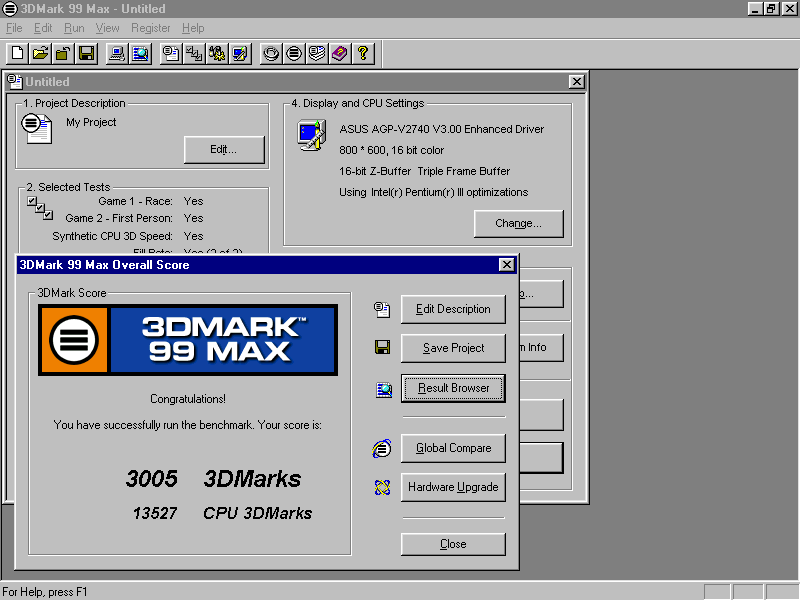
Task: Click the New project toolbar icon
Action: [x=17, y=54]
